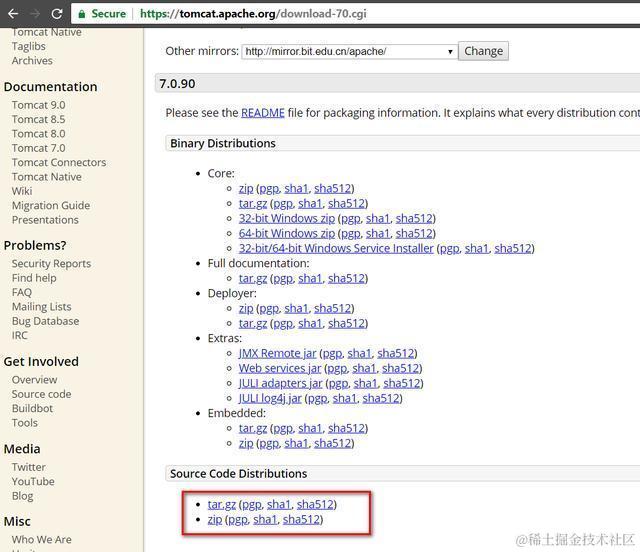640x552 pixels.
Task: Open Security Reports
Action: coord(51,264)
